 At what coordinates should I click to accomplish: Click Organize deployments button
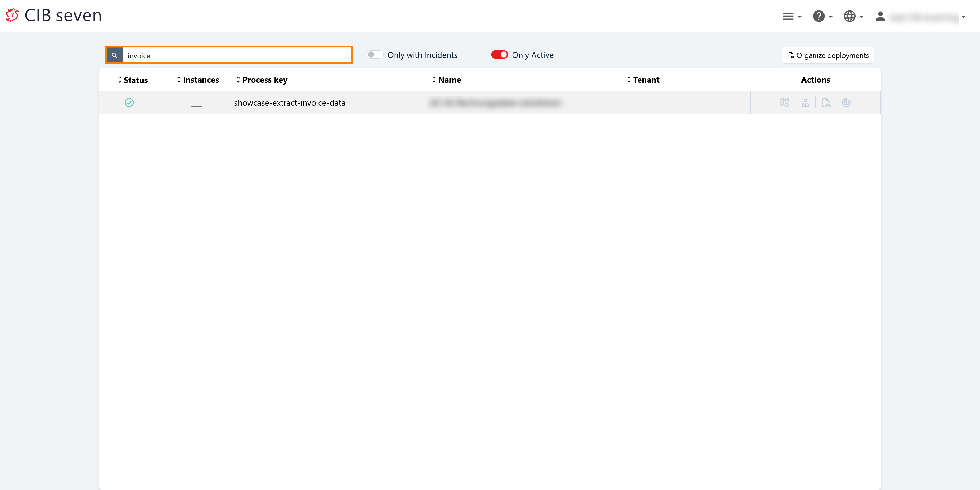[x=828, y=55]
